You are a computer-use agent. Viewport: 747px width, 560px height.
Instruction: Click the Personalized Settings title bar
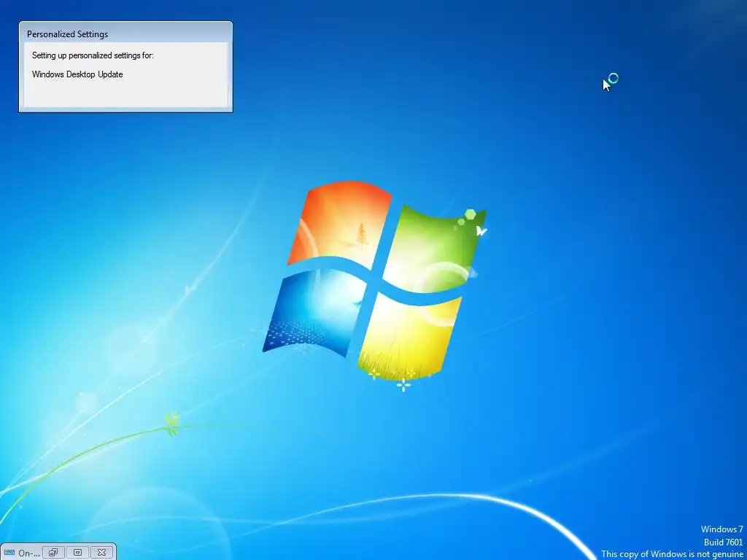tap(125, 34)
